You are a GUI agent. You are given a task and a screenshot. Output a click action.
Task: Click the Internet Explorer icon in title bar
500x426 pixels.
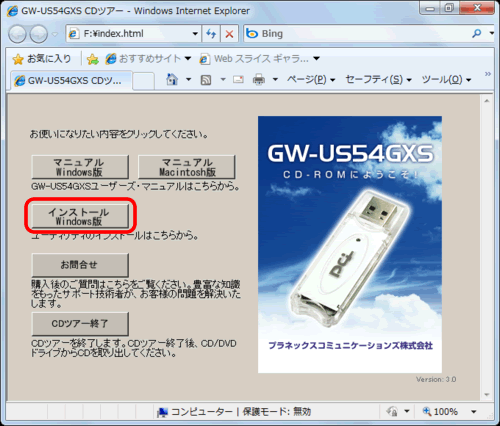coord(12,11)
